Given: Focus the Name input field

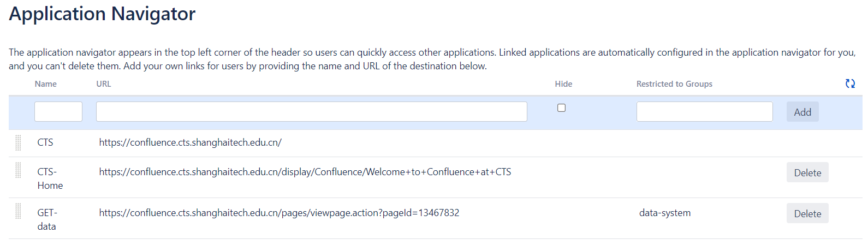Looking at the screenshot, I should click(x=58, y=112).
